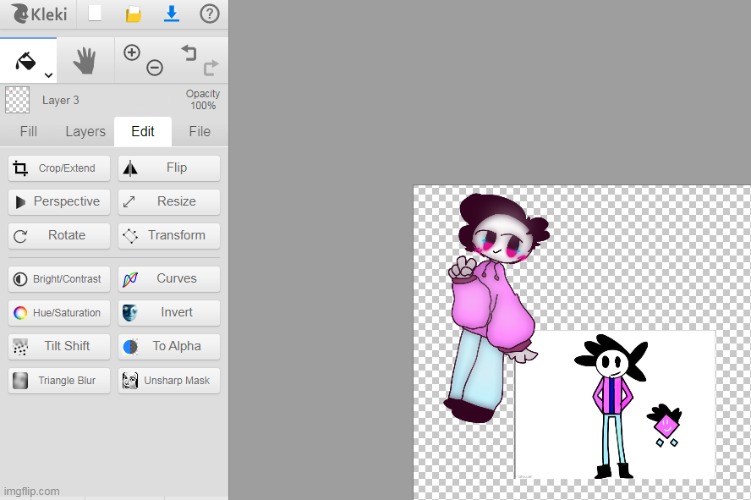751x500 pixels.
Task: Open help with the question mark icon
Action: pos(209,14)
